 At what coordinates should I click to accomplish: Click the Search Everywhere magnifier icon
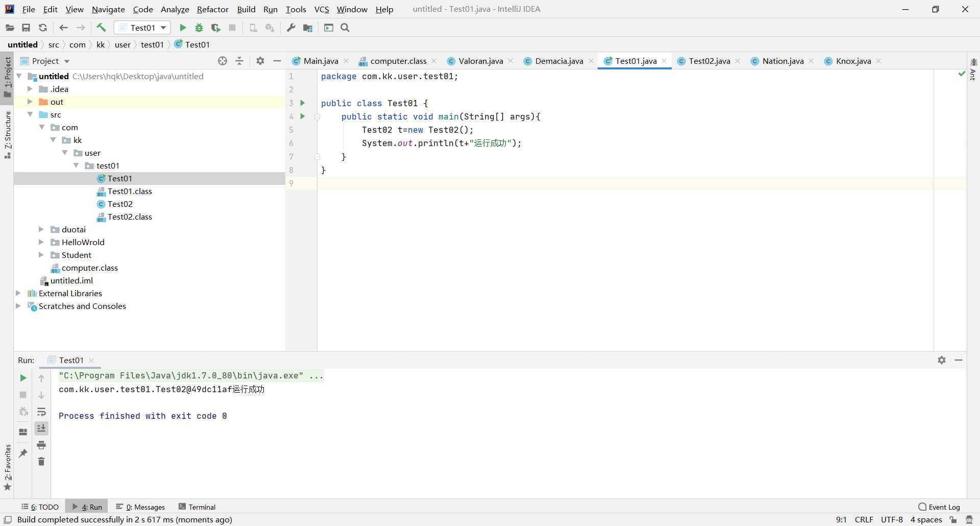[345, 28]
